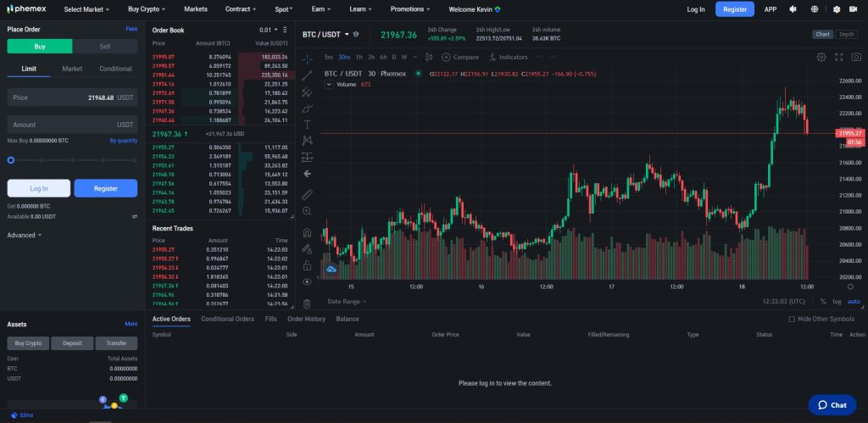Switch chart view to Depth
868x423 pixels.
pyautogui.click(x=847, y=34)
